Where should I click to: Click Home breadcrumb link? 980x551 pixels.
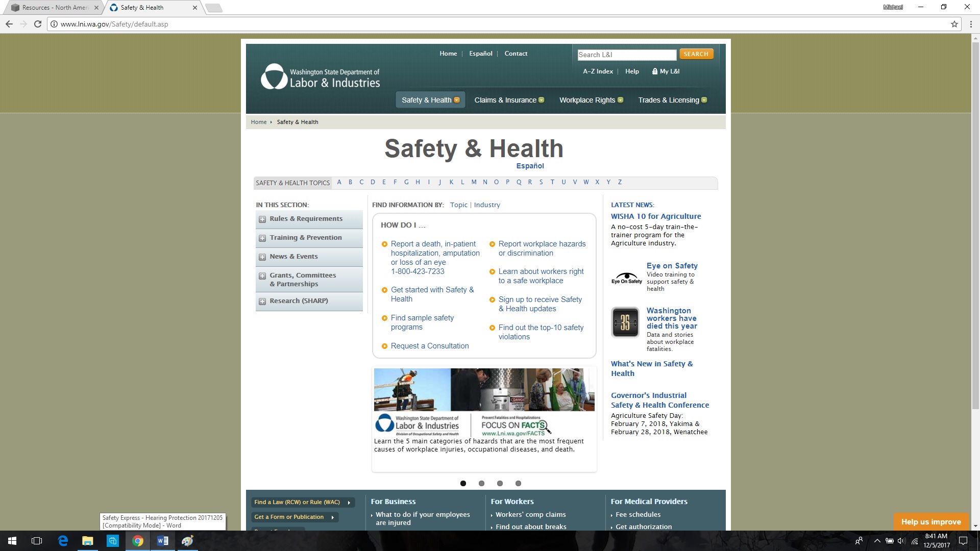point(259,122)
